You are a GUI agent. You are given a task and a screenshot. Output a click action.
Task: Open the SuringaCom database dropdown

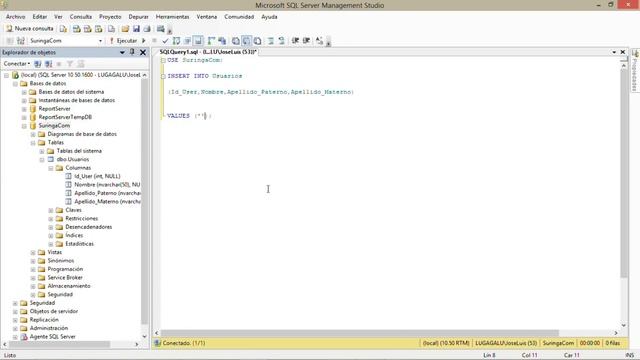click(x=100, y=41)
